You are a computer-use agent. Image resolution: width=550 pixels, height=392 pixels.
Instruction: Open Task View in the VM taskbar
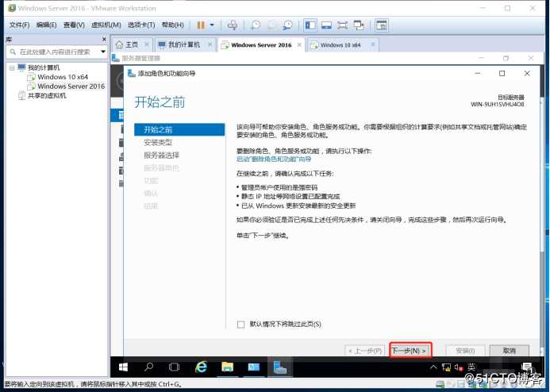pyautogui.click(x=174, y=367)
